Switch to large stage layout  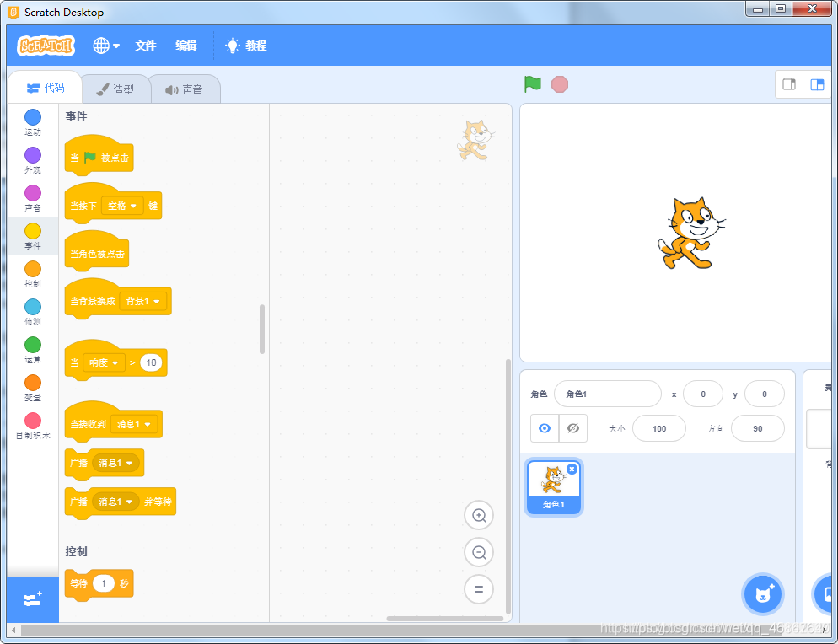(817, 84)
